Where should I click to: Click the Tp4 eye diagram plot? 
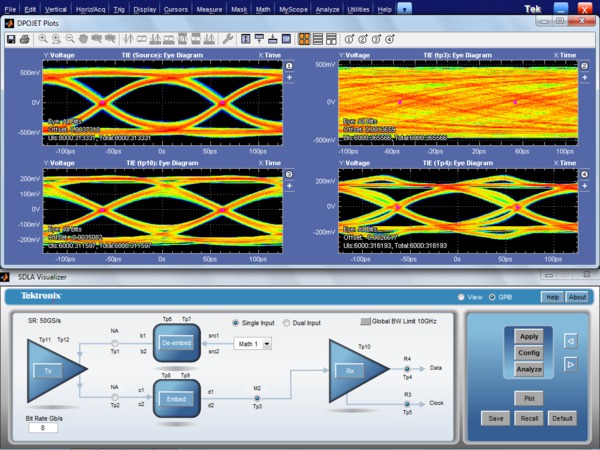click(458, 211)
